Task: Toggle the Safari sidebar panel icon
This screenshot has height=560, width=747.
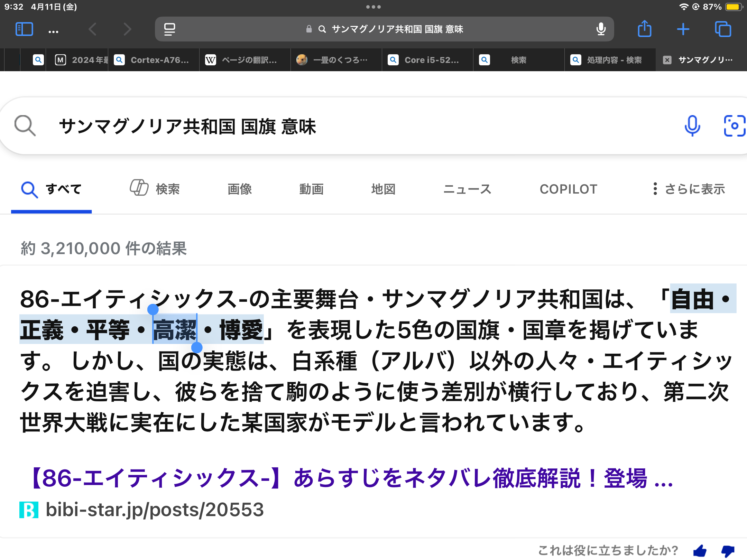Action: point(24,29)
